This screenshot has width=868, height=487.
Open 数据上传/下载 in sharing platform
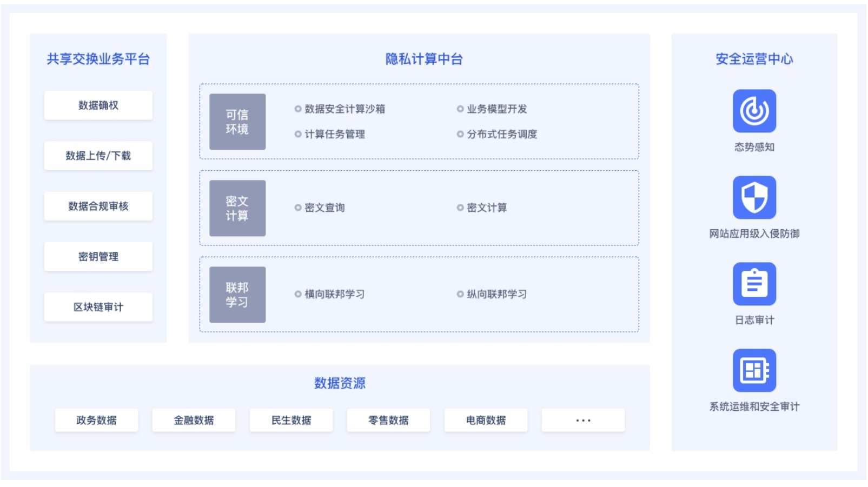tap(98, 156)
